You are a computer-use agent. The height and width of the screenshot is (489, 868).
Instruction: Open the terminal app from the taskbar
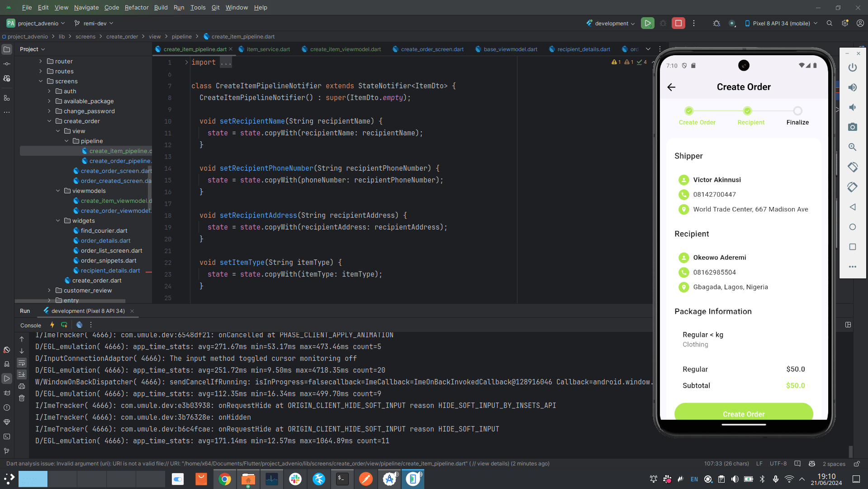pyautogui.click(x=342, y=479)
